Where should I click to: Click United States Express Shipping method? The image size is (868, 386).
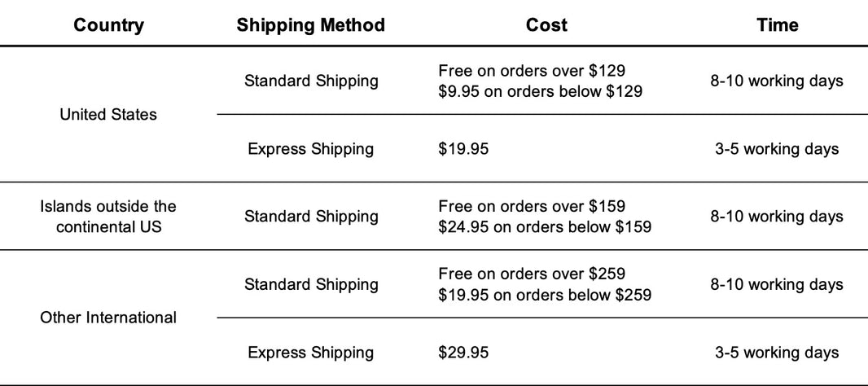coord(310,149)
